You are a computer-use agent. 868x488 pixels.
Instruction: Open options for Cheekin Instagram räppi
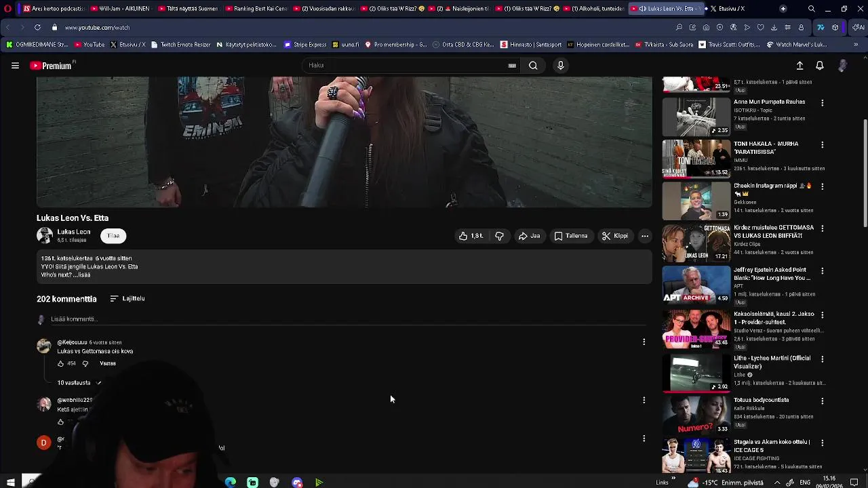coord(823,186)
